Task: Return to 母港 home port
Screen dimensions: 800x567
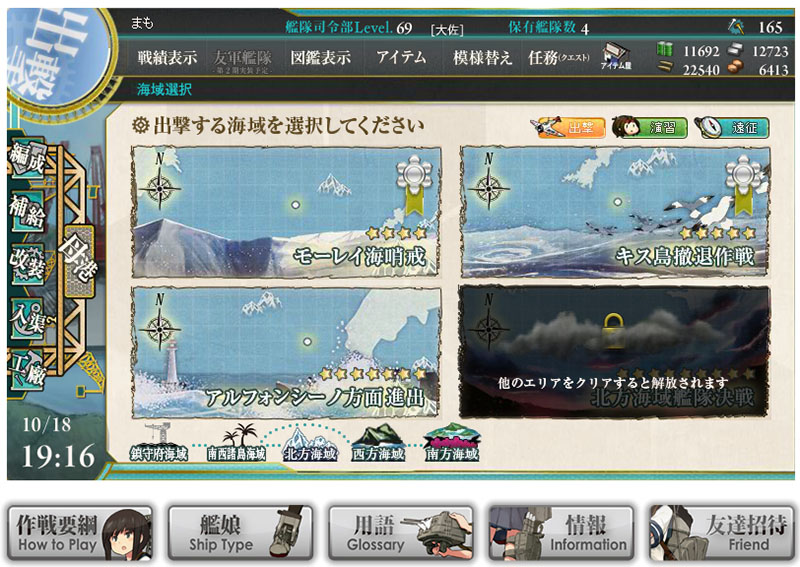Action: [x=78, y=260]
